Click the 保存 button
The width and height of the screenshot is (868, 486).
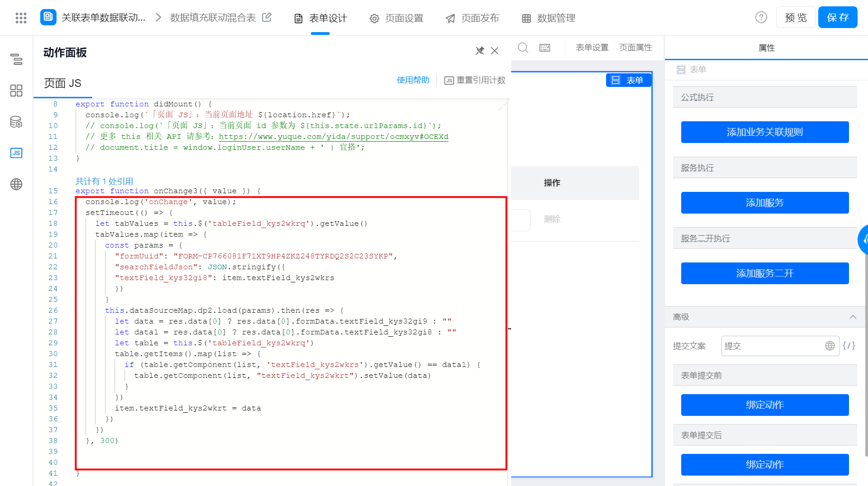(838, 17)
